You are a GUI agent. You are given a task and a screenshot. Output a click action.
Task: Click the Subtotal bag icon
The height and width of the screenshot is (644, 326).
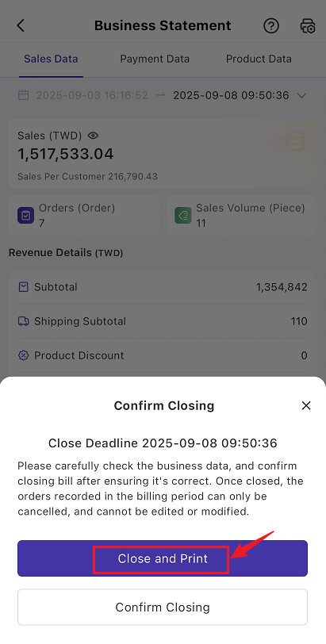pos(24,286)
